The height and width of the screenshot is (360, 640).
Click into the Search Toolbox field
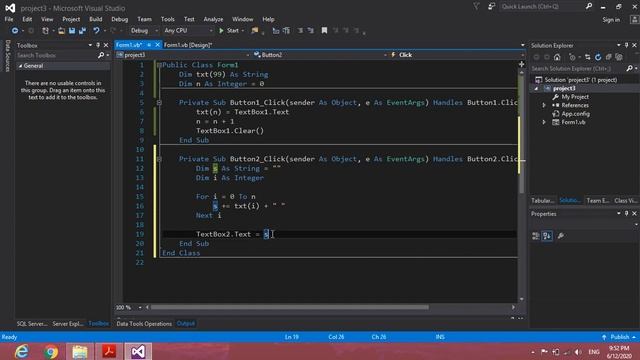(56, 55)
